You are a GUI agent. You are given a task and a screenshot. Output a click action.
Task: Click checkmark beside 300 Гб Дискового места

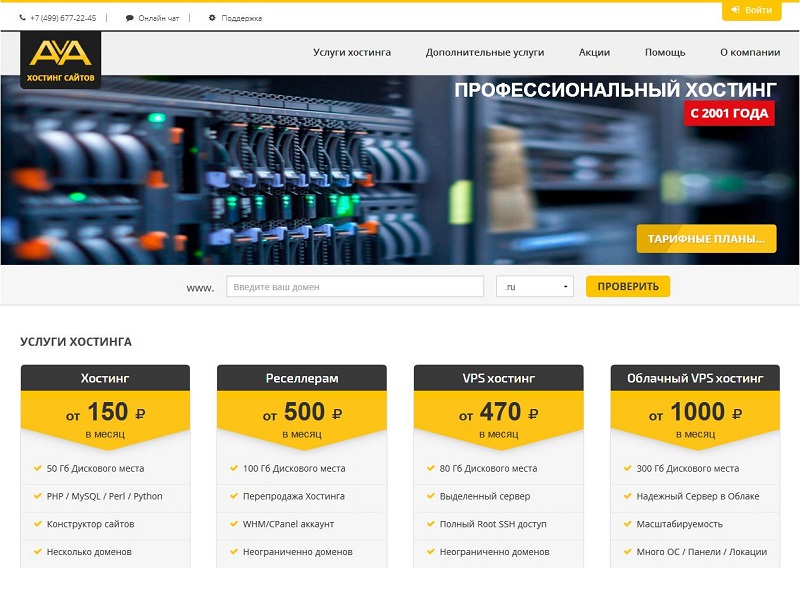click(x=628, y=468)
